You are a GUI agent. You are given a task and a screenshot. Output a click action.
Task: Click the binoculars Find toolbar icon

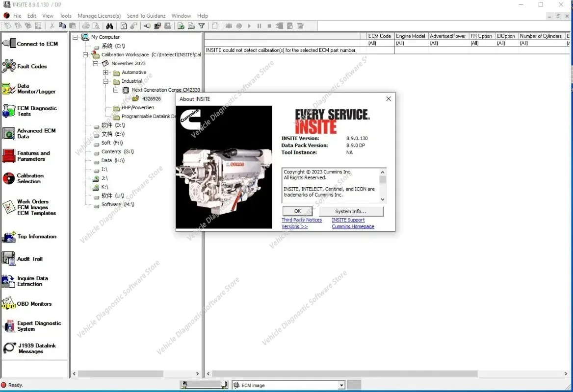[x=109, y=26]
